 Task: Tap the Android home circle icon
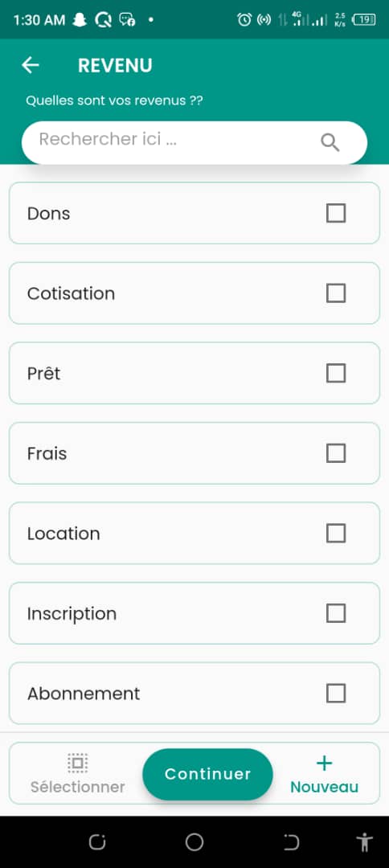pos(194,842)
